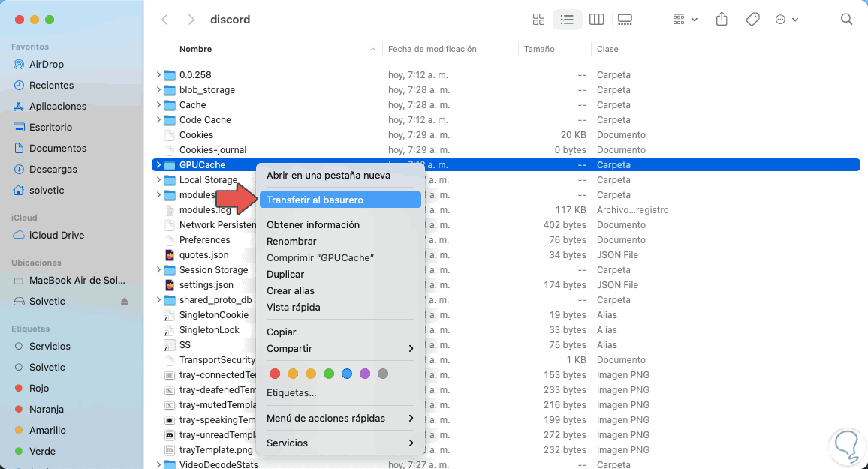Open the Servicios submenu
Image resolution: width=868 pixels, height=469 pixels.
(340, 443)
